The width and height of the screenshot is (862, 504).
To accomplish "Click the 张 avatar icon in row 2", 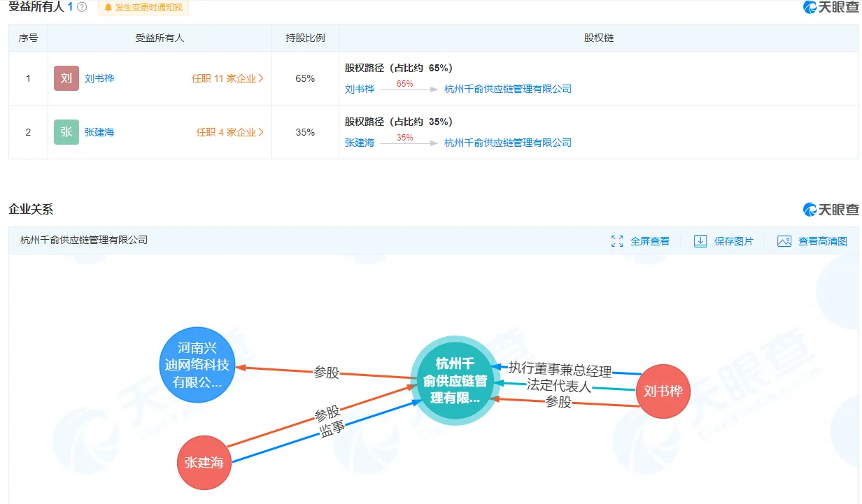I will click(x=66, y=132).
